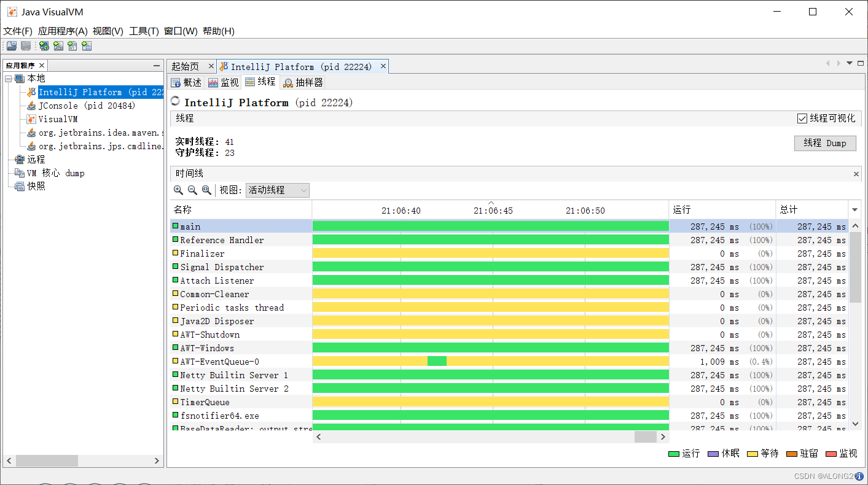The width and height of the screenshot is (868, 485).
Task: Collapse the 本地 tree node
Action: click(x=9, y=79)
